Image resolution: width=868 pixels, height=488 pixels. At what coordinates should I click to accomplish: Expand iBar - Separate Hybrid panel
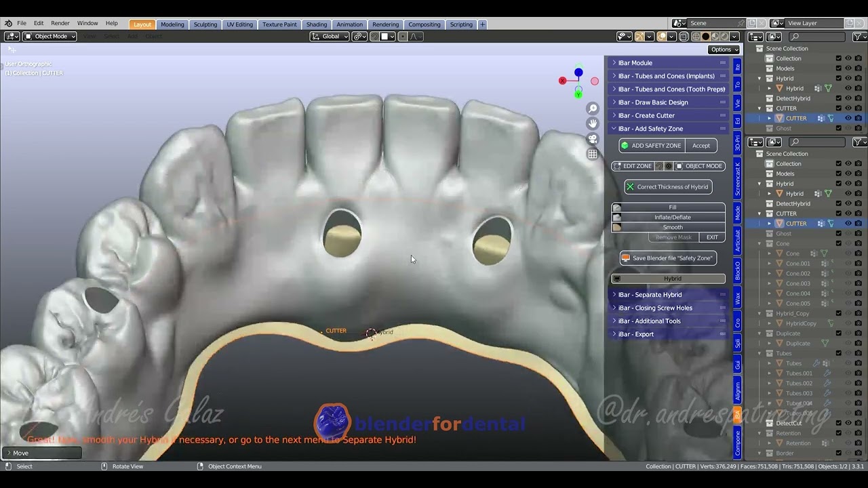669,295
